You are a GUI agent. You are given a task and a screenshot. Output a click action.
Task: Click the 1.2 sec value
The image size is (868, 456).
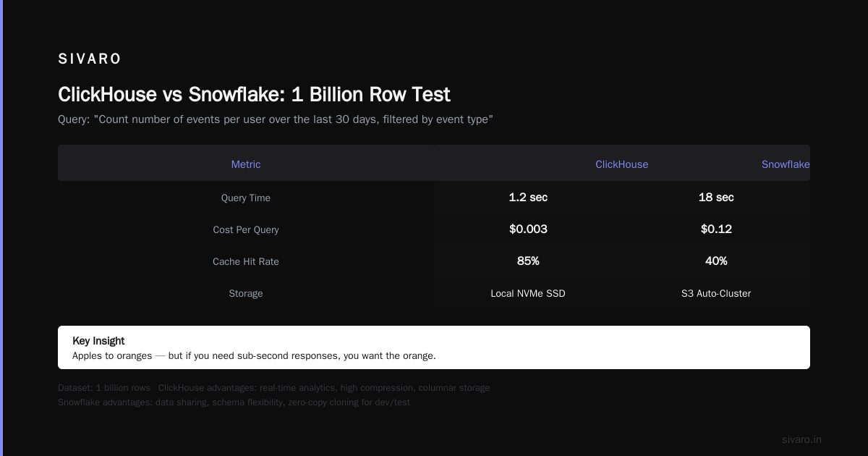[x=528, y=197]
